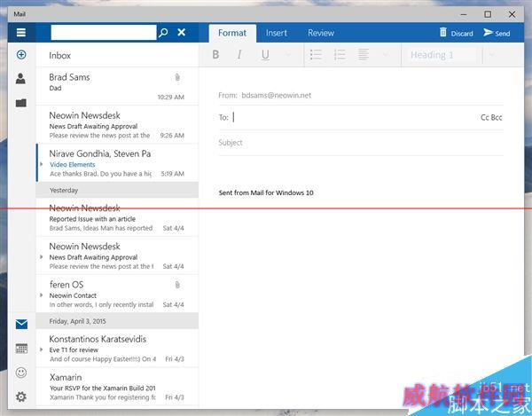Viewport: 532px width, 416px height.
Task: Open Nirave Gondhia Video Elements email
Action: click(117, 163)
